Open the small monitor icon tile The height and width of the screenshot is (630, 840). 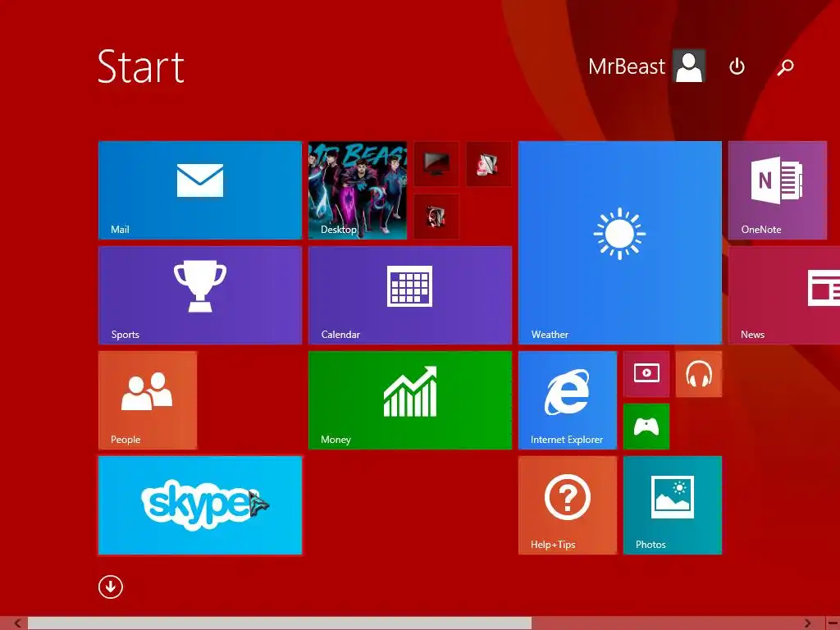pos(436,164)
